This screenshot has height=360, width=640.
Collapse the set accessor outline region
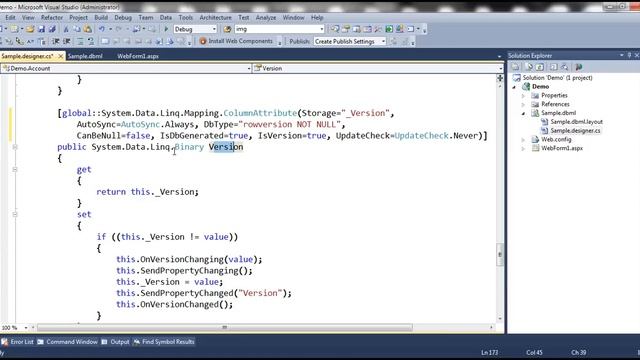click(x=15, y=214)
